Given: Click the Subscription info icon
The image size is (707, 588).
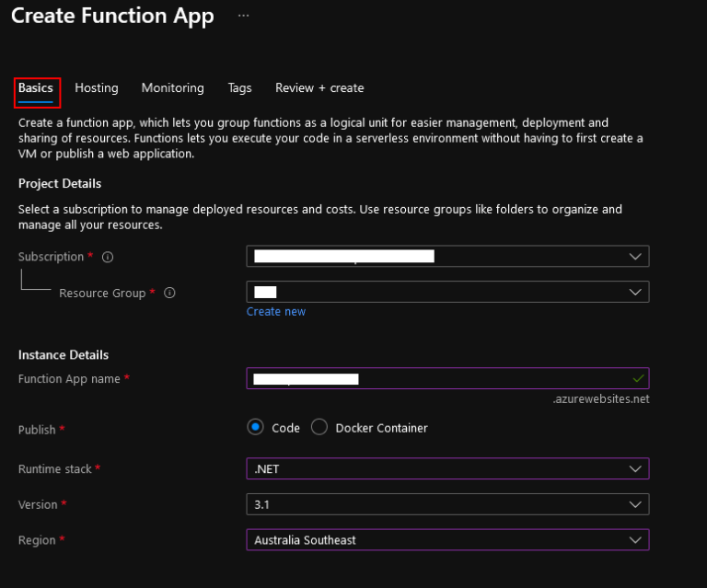Looking at the screenshot, I should click(108, 257).
